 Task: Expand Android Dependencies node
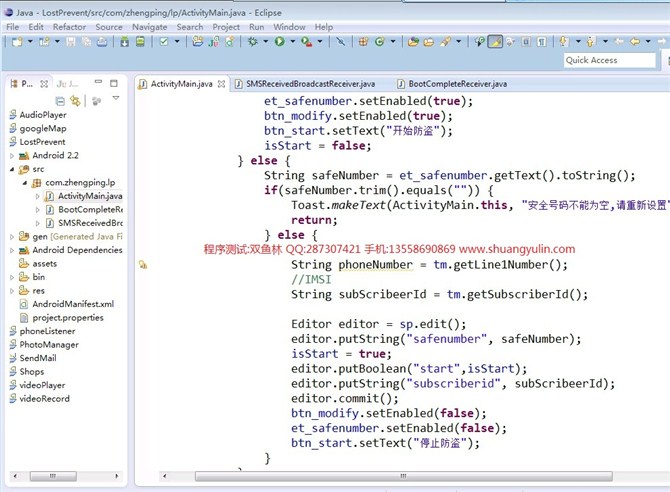pos(12,250)
